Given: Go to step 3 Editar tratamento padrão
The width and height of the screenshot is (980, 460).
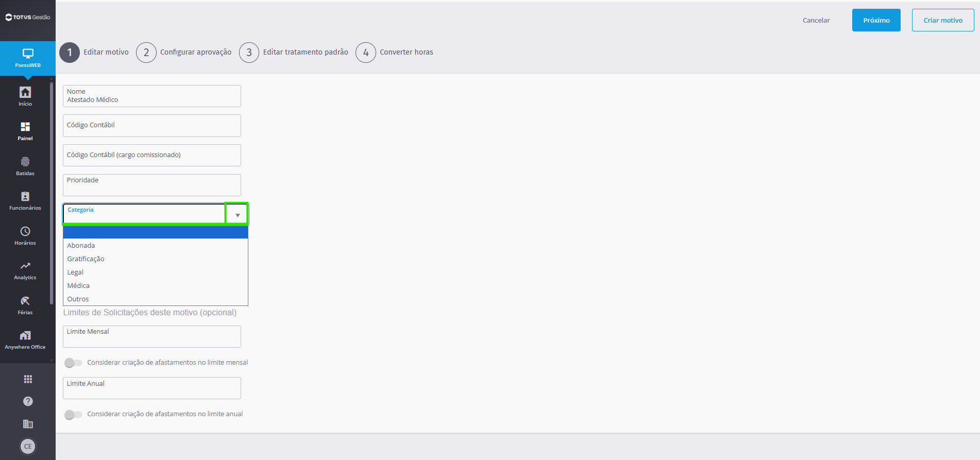Looking at the screenshot, I should (x=294, y=52).
